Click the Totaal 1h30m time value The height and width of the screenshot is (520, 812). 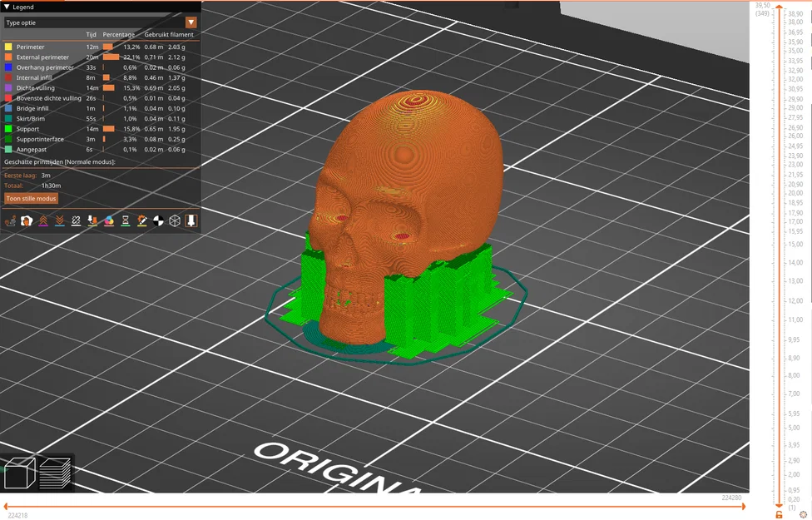pos(52,186)
